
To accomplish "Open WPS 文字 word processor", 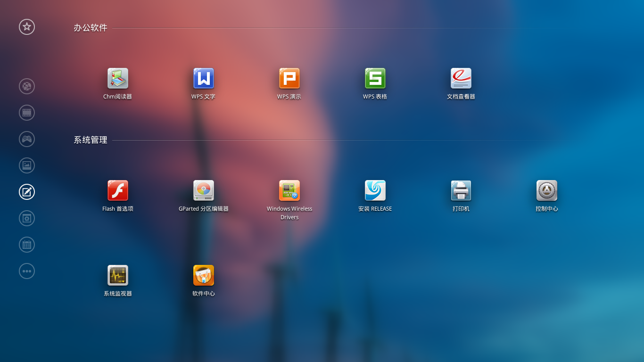I will 204,84.
